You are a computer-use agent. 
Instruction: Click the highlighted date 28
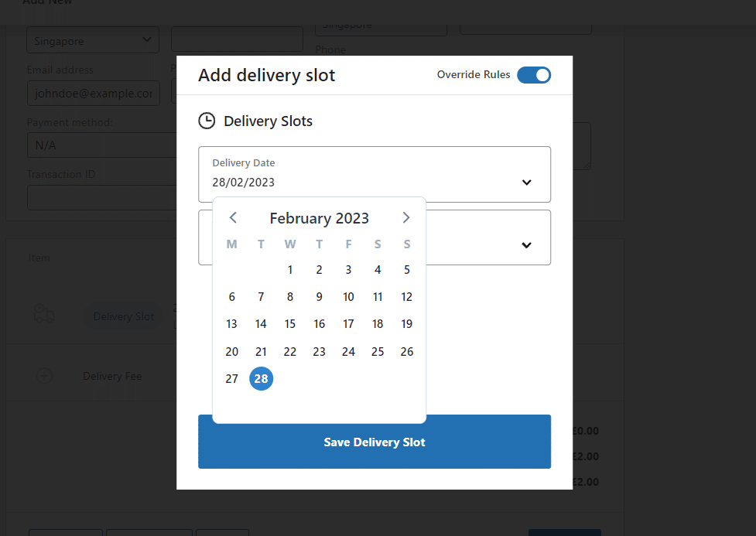261,378
